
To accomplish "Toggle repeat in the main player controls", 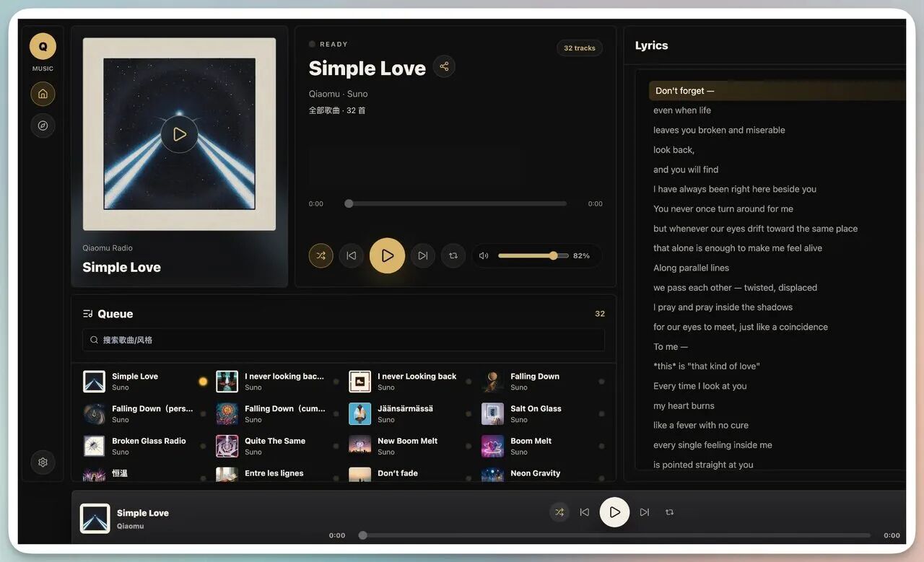I will [453, 255].
